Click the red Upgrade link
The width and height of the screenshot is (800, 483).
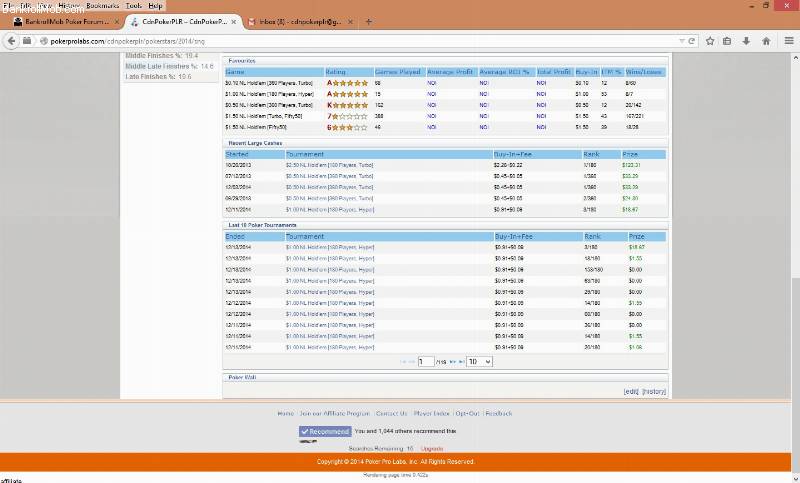pyautogui.click(x=432, y=449)
